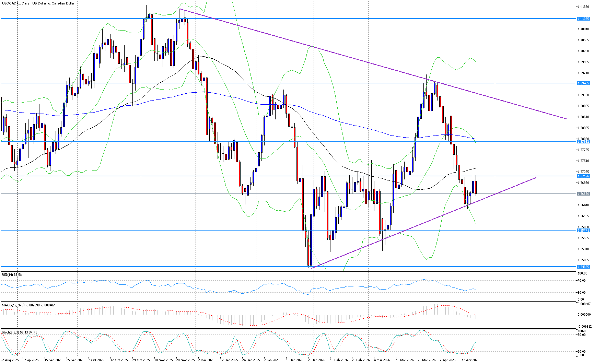Click the RSI 70.00 level scale label
Image resolution: width=594 pixels, height=364 pixels.
click(582, 281)
